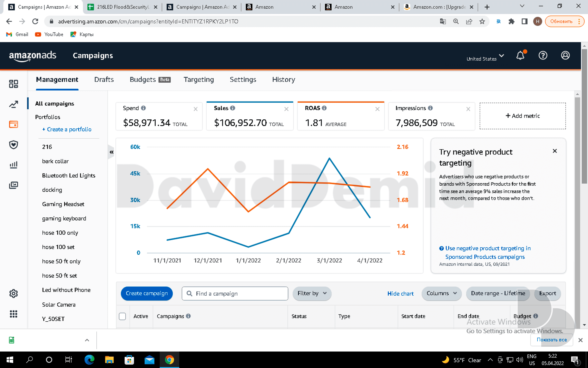Select the Solar Camera portfolio
Viewport: 588px width, 368px height.
pyautogui.click(x=59, y=304)
